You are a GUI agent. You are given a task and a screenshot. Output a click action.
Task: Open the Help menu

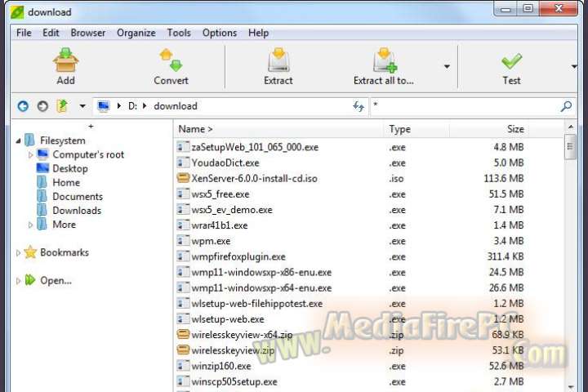click(x=258, y=33)
